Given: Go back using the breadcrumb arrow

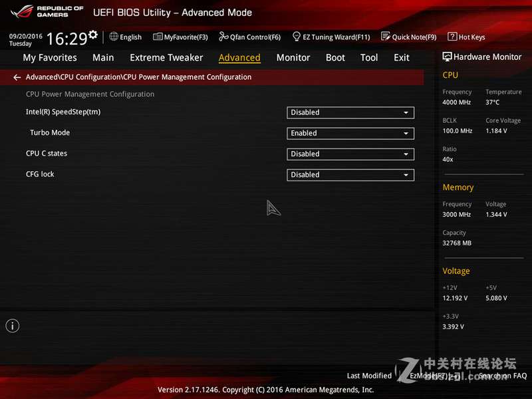Looking at the screenshot, I should pyautogui.click(x=17, y=77).
